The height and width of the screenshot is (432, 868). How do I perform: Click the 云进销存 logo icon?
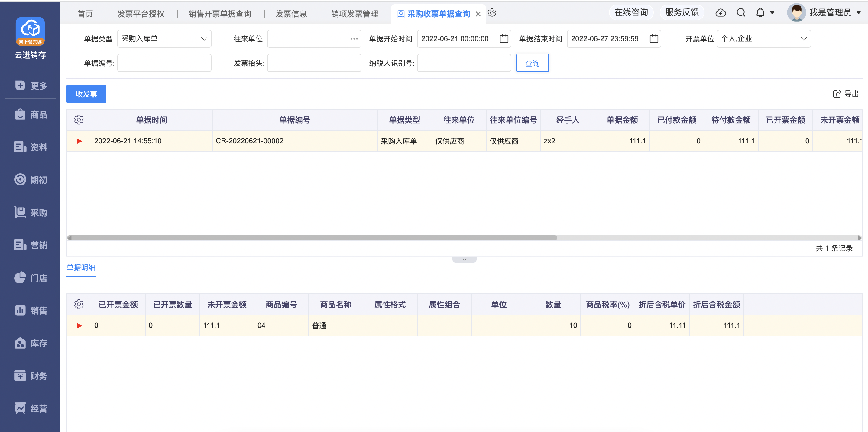tap(30, 31)
